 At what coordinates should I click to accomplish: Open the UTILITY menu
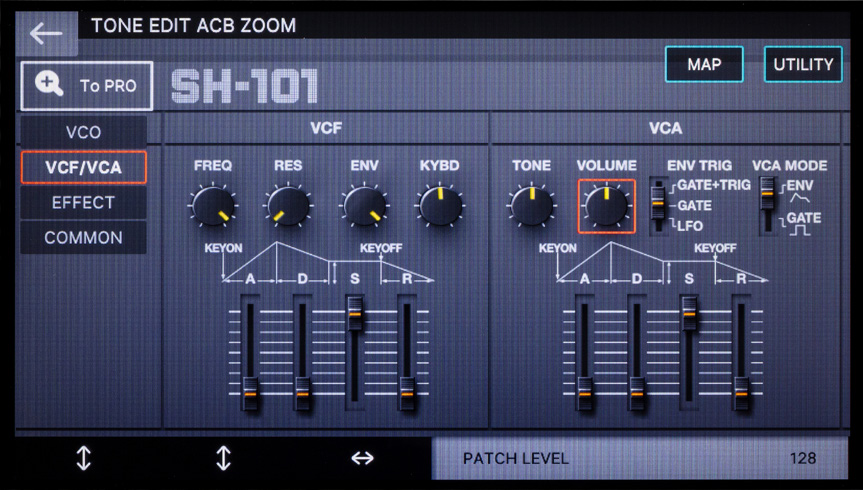[803, 64]
